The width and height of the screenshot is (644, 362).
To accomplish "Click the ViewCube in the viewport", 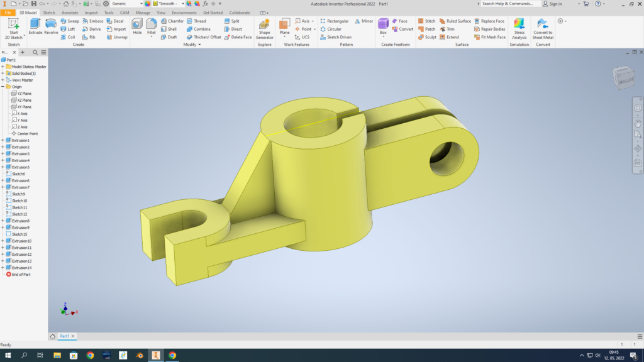I will tap(623, 77).
